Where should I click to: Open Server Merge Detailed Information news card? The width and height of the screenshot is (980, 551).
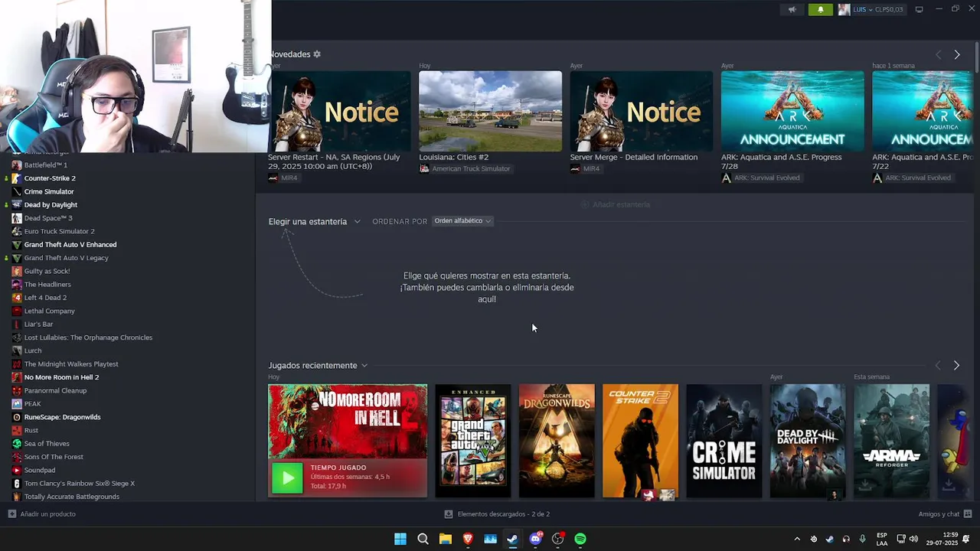641,112
